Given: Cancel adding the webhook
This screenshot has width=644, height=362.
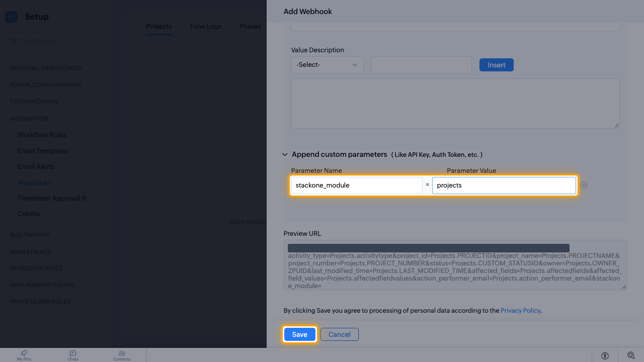Looking at the screenshot, I should 340,334.
